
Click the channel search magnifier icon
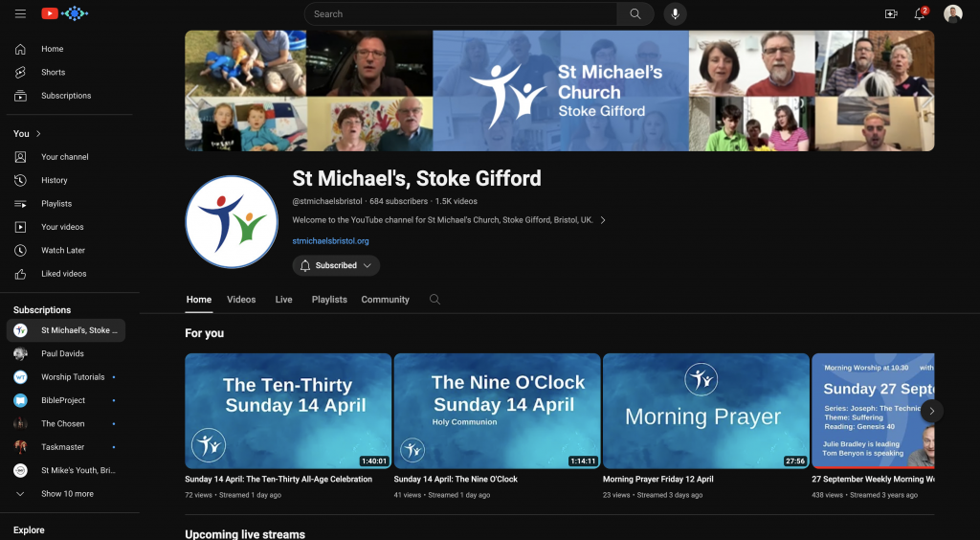pos(435,300)
